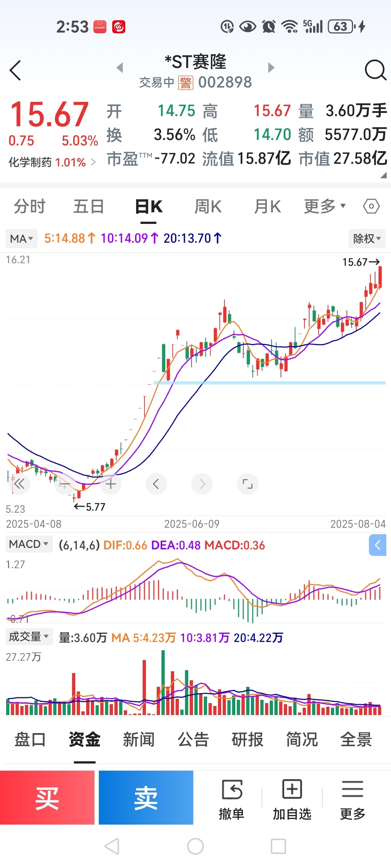Screen dimensions: 391x868
Task: Tap the MA5 value 5:14.88
Action: click(x=70, y=238)
